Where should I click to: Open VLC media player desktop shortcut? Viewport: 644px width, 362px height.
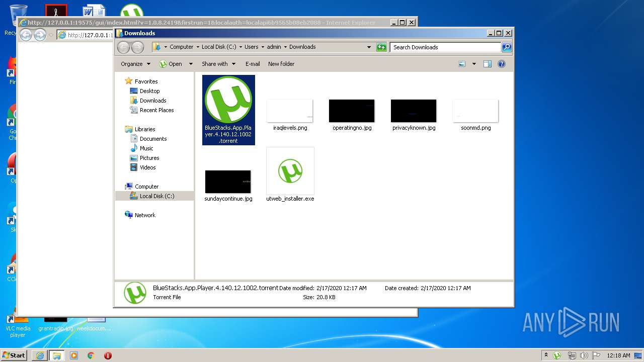tap(18, 325)
